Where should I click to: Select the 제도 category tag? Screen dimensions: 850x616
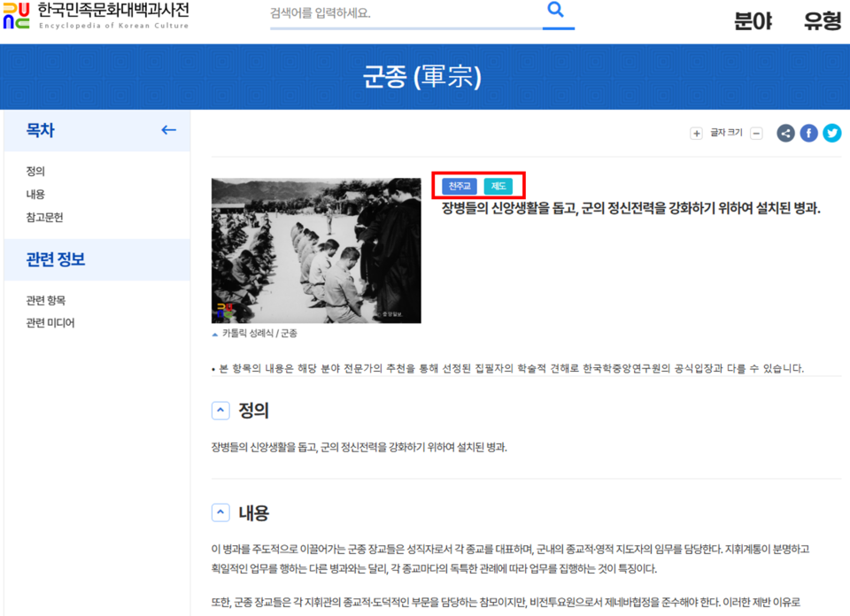(498, 186)
